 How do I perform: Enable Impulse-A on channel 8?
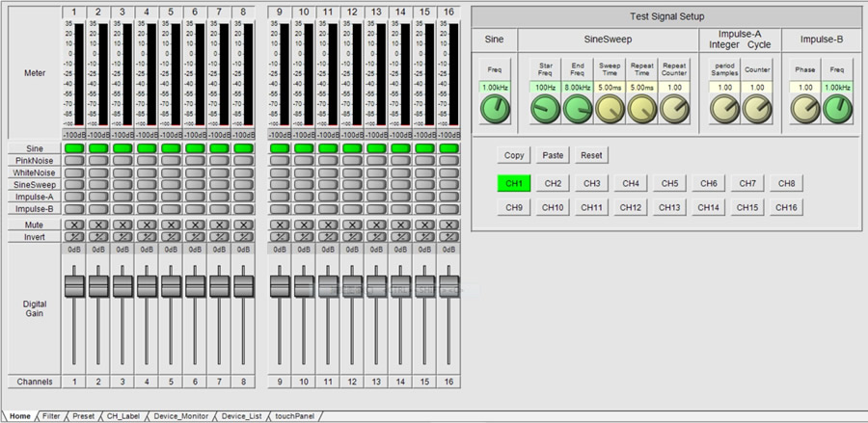[244, 197]
